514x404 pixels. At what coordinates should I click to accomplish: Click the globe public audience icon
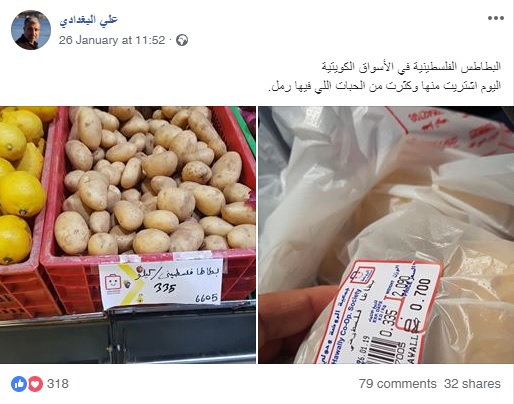(182, 40)
